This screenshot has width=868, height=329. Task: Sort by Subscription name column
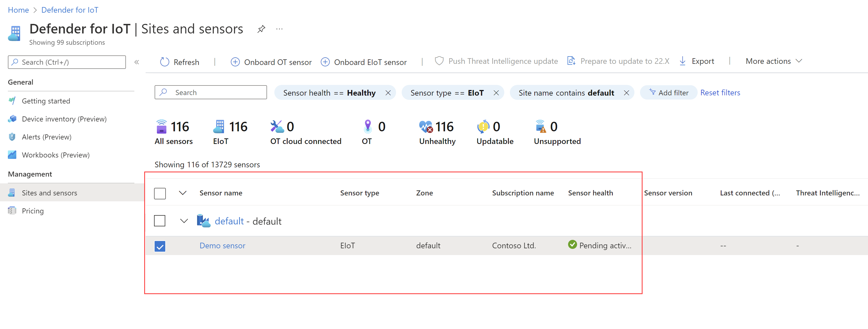pyautogui.click(x=523, y=193)
